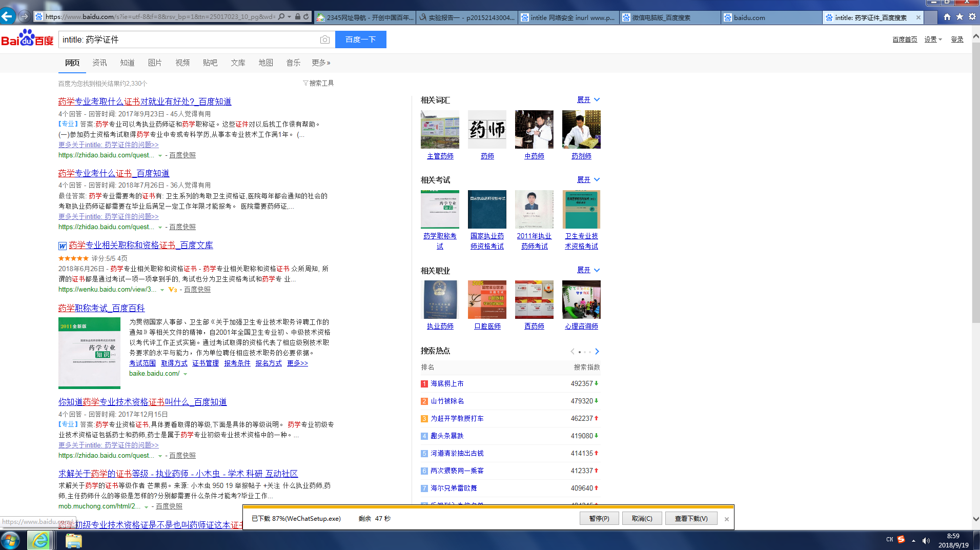Dismiss the download notification bar
Viewport: 980px width, 550px height.
726,519
